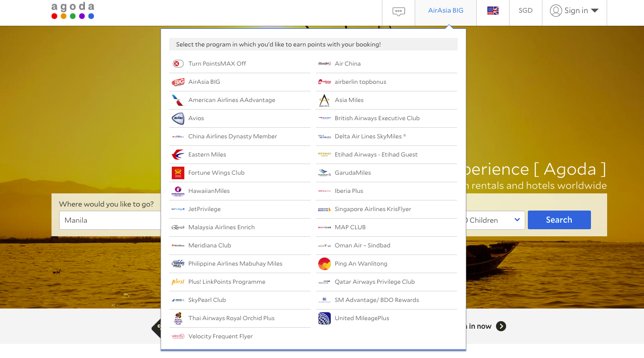
Task: Choose Oman Air – Sindbad
Action: (386, 245)
